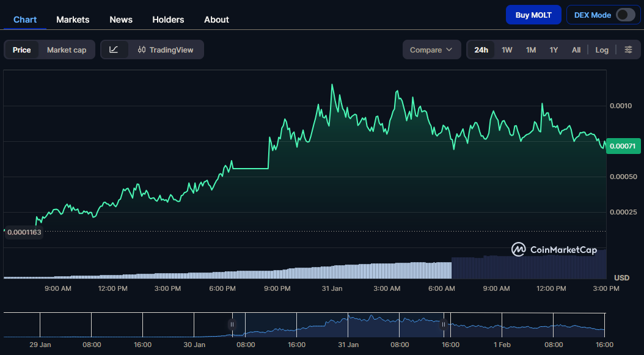Image resolution: width=644 pixels, height=355 pixels.
Task: Grab the left range slider handle
Action: point(232,325)
